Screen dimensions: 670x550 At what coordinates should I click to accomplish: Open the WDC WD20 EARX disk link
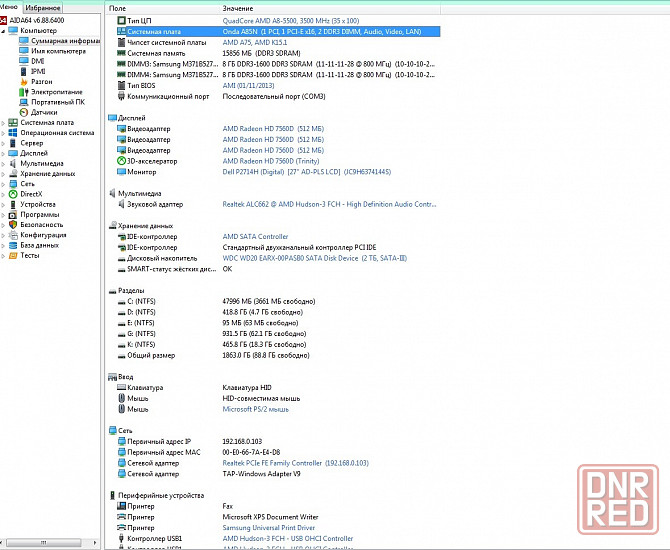pyautogui.click(x=314, y=258)
